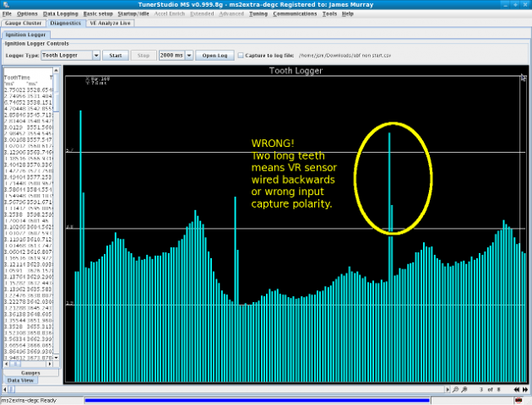The image size is (532, 405).
Task: Switch to VE Analyze Live tab
Action: click(x=110, y=23)
